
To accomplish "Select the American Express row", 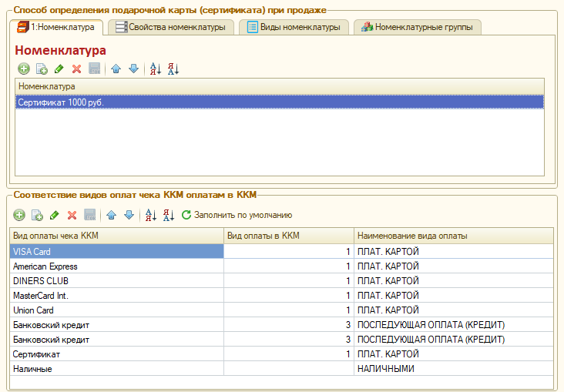I will tap(45, 266).
